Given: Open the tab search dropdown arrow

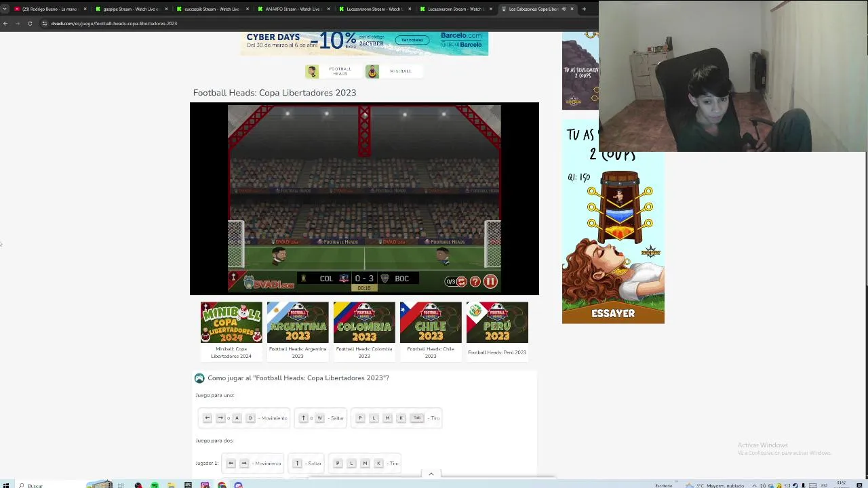Looking at the screenshot, I should 5,9.
